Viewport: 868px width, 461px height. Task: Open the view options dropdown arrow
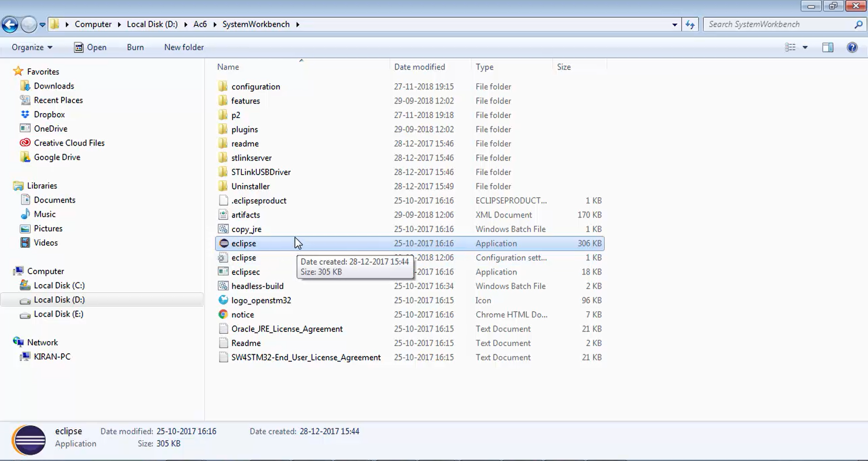pos(805,48)
